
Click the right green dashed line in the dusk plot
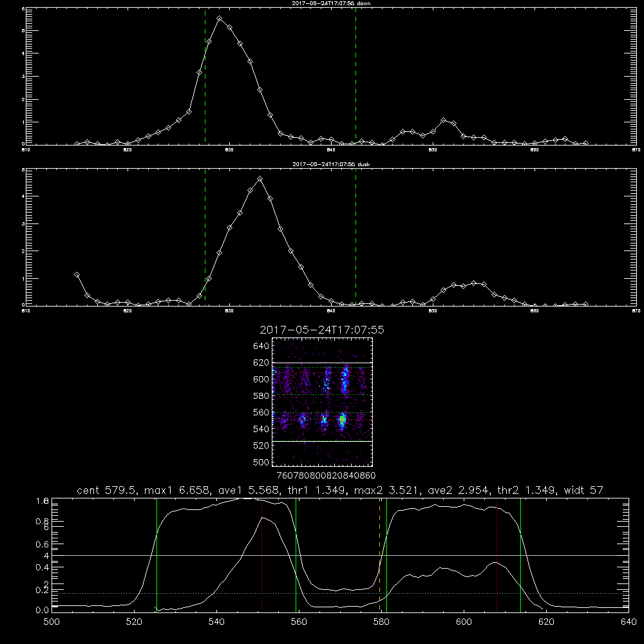(x=355, y=237)
